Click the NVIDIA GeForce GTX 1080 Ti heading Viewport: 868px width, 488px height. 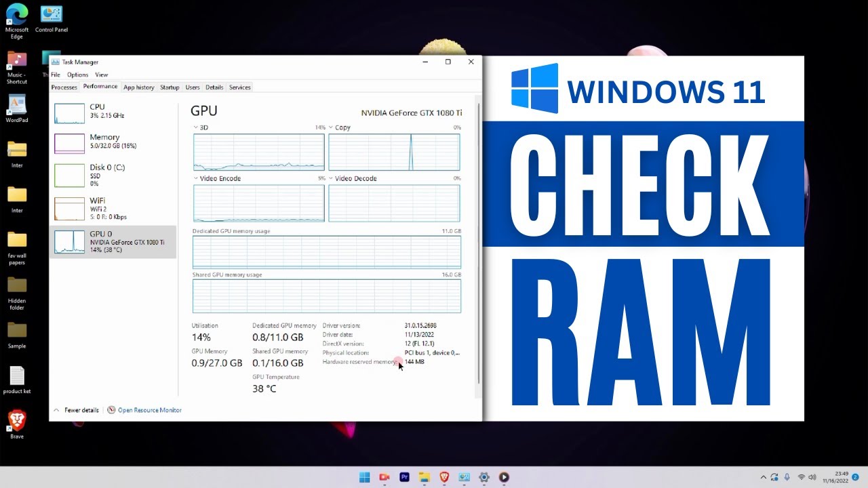411,113
